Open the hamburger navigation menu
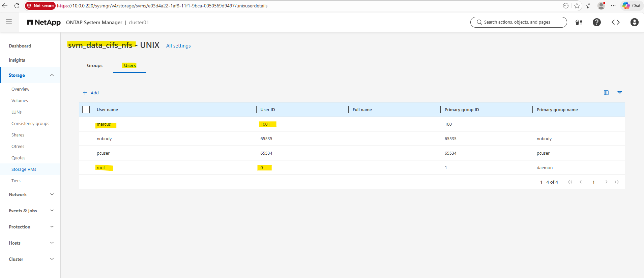Image resolution: width=644 pixels, height=278 pixels. [x=9, y=22]
